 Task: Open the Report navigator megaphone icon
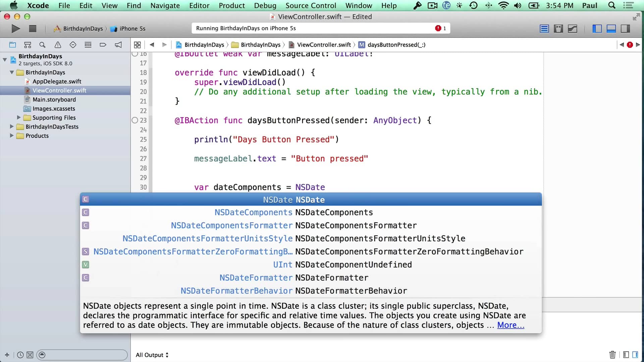pyautogui.click(x=118, y=45)
